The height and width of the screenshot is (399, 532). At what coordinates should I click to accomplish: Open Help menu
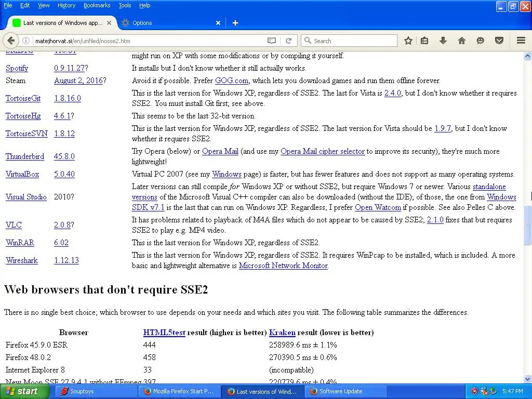[x=144, y=5]
